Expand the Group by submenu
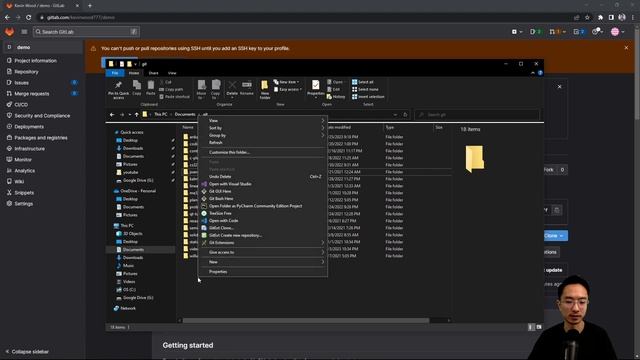This screenshot has height=360, width=640. (x=262, y=136)
